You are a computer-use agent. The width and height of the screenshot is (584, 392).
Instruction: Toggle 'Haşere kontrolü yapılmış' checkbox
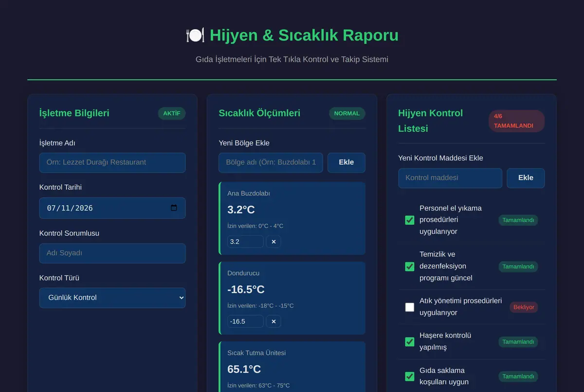pos(410,342)
